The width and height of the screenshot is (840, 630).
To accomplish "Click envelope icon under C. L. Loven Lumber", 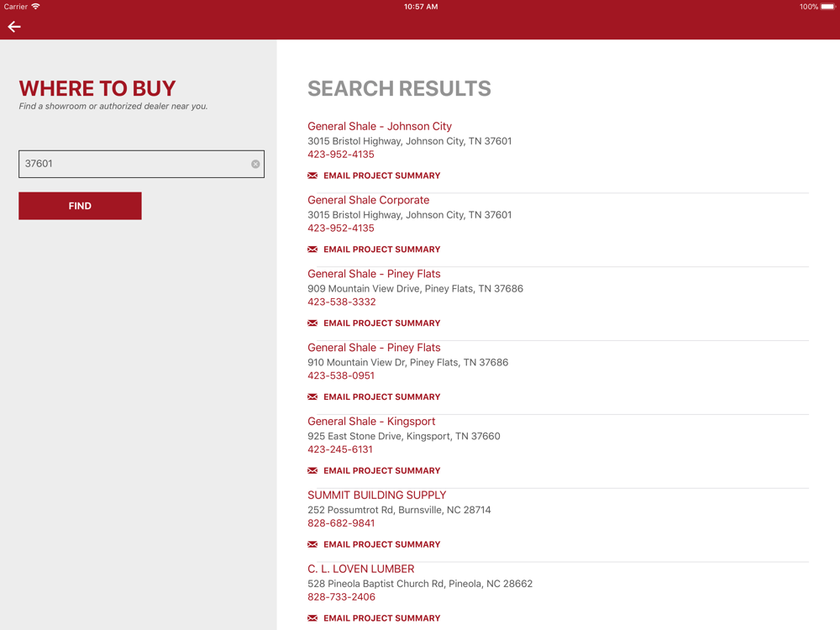I will [x=312, y=618].
